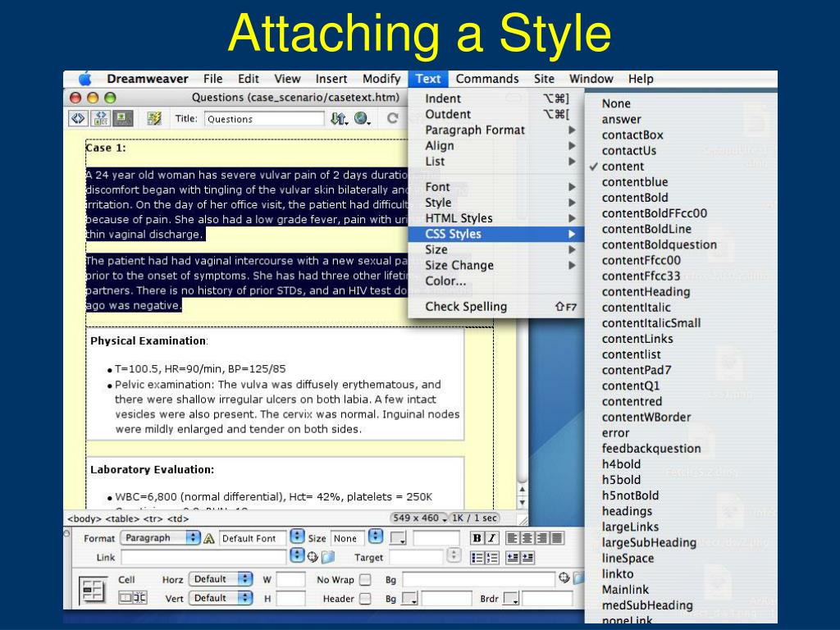The image size is (840, 630).
Task: Click the CSS/HTML mode toggle icon
Action: (x=209, y=538)
